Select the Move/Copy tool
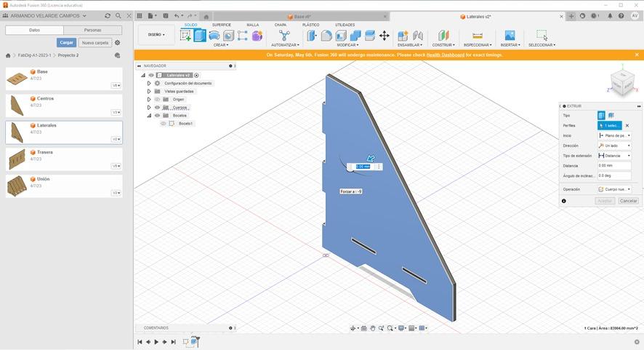 coord(385,36)
